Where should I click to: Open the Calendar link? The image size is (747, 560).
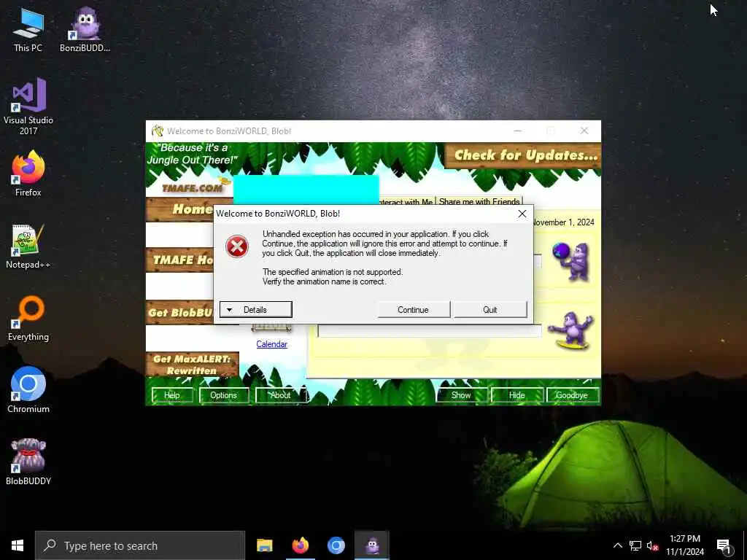tap(271, 344)
